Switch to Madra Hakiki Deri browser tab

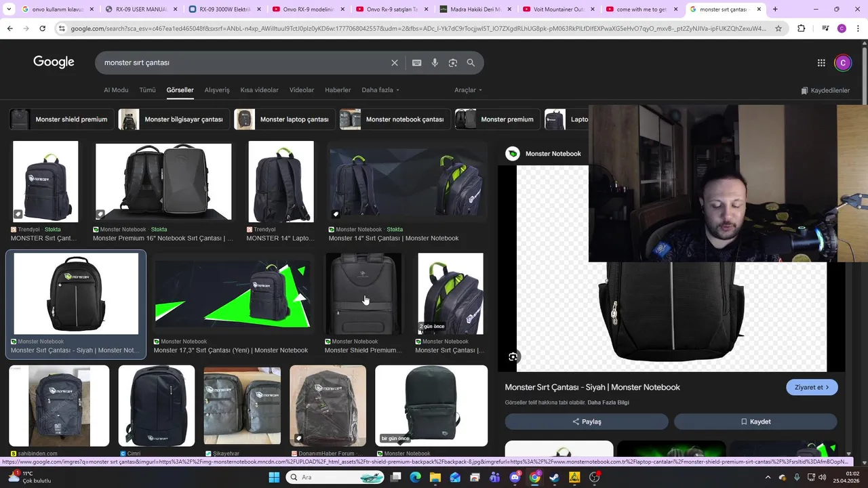coord(476,9)
